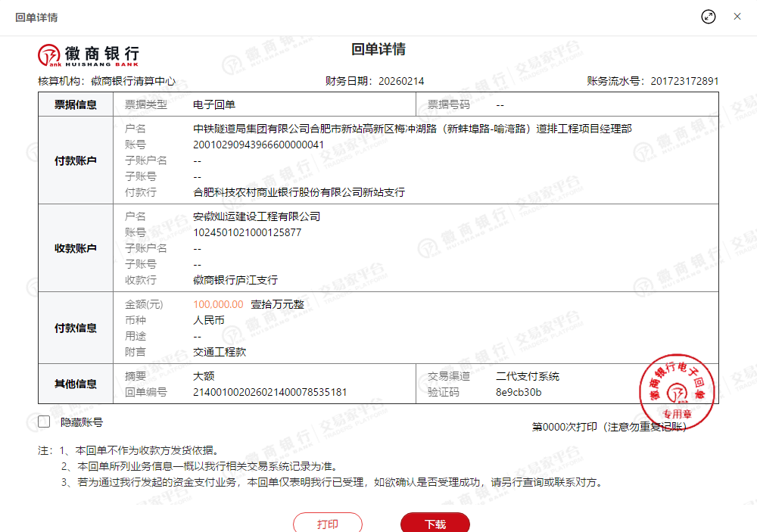Click the orange amount 100,000.00
The width and height of the screenshot is (757, 532).
click(218, 304)
